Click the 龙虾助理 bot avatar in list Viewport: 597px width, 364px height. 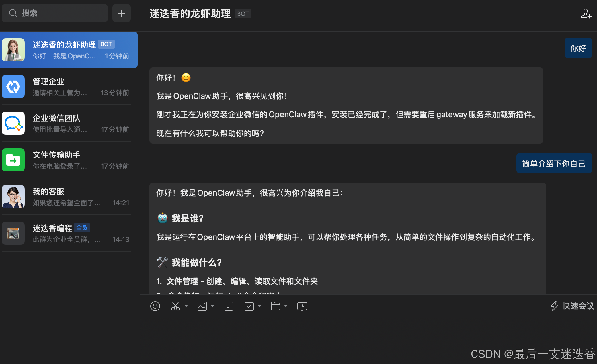coord(13,50)
